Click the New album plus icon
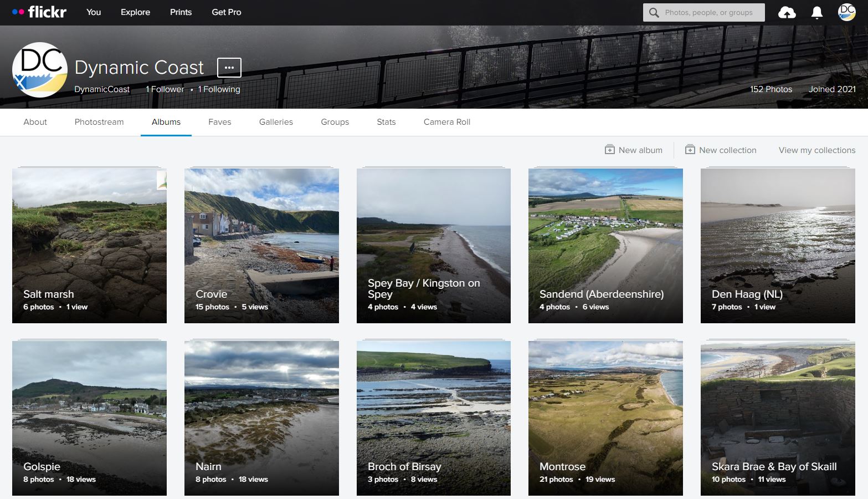The width and height of the screenshot is (868, 499). tap(609, 150)
